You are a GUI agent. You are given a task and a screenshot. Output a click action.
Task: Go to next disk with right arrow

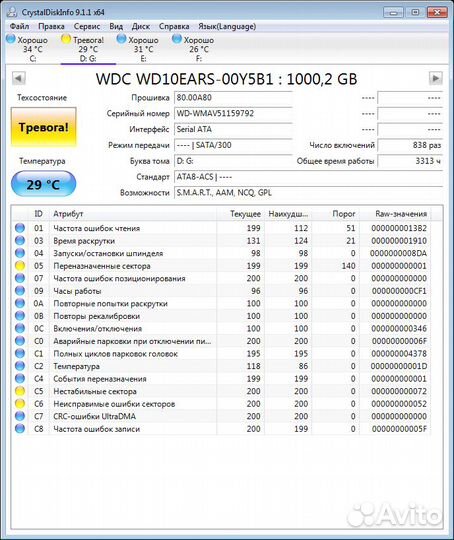tap(436, 78)
